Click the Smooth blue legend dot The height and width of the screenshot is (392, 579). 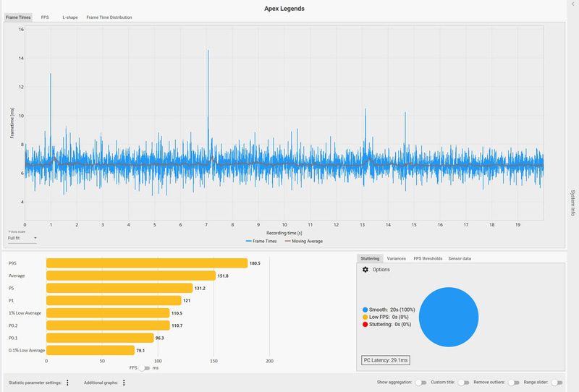click(365, 310)
